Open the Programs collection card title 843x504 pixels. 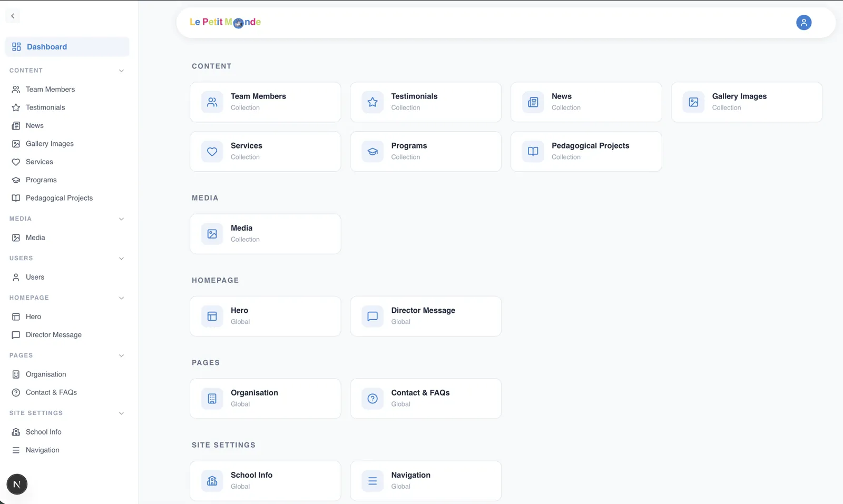[x=409, y=146]
